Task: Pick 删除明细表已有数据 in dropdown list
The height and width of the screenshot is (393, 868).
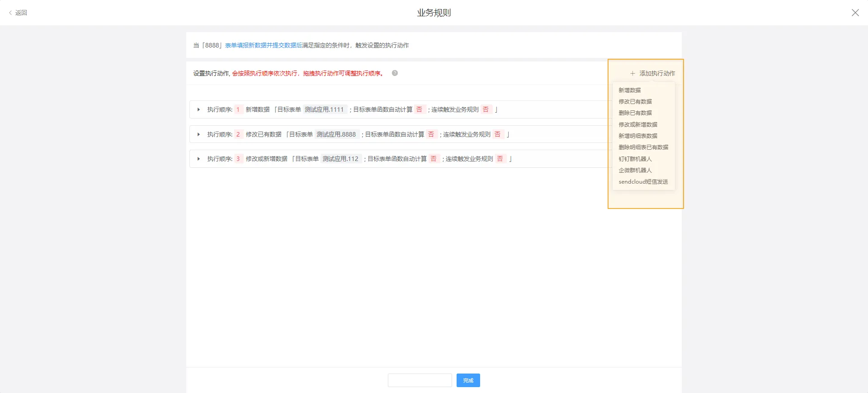Action: click(643, 147)
